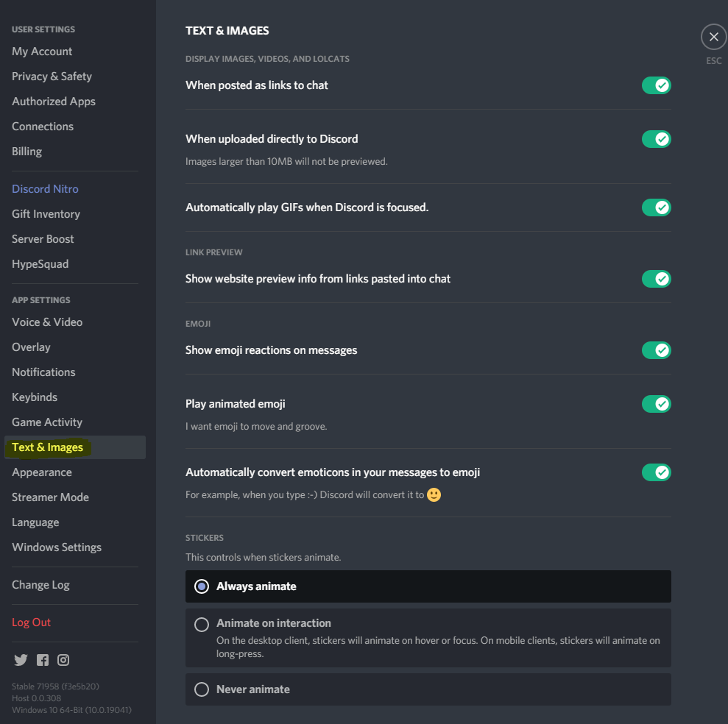
Task: Click 'Host 0.0.308' version text
Action: pyautogui.click(x=36, y=698)
